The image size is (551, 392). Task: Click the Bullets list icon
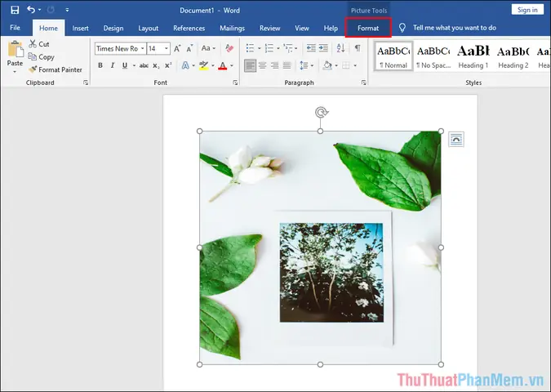(251, 48)
